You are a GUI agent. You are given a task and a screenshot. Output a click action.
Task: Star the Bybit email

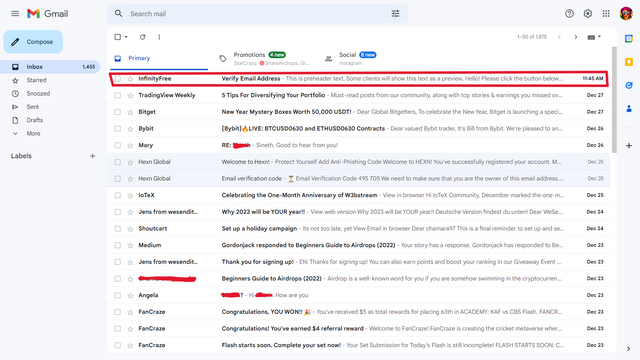click(130, 129)
